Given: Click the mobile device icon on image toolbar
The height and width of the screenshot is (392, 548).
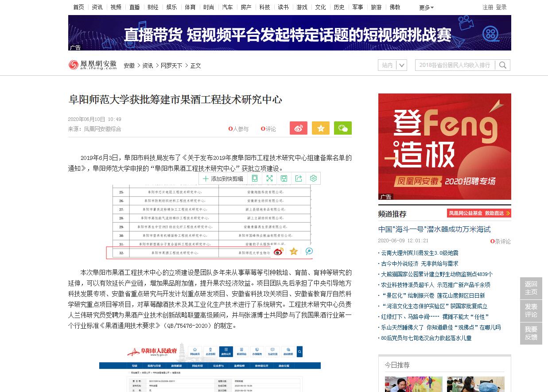Looking at the screenshot, I should pos(255,179).
